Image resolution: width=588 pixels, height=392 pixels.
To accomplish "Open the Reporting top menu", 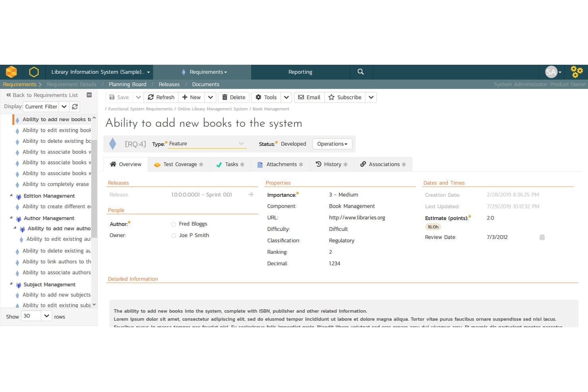I will pos(300,72).
